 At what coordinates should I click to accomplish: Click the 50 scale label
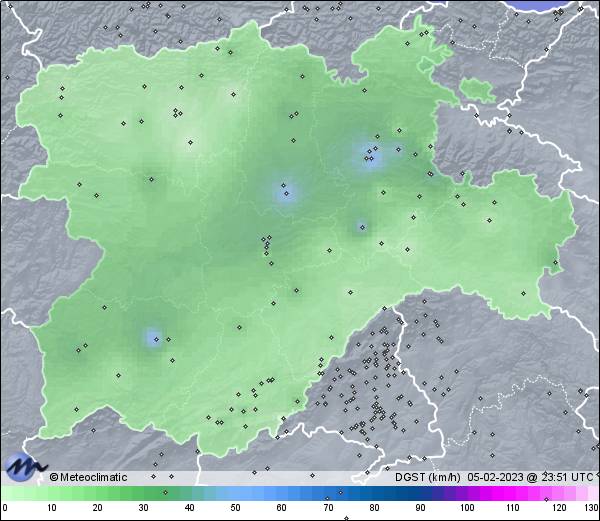pyautogui.click(x=235, y=508)
